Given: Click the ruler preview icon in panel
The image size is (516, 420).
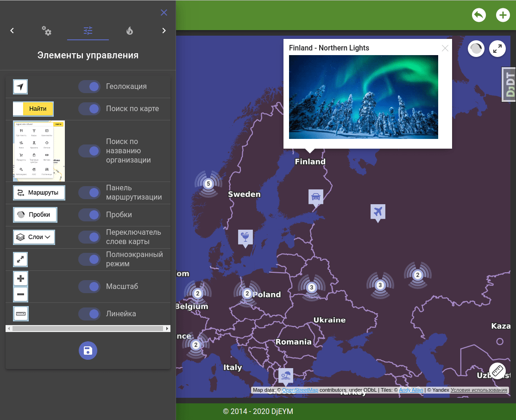Looking at the screenshot, I should pos(21,314).
